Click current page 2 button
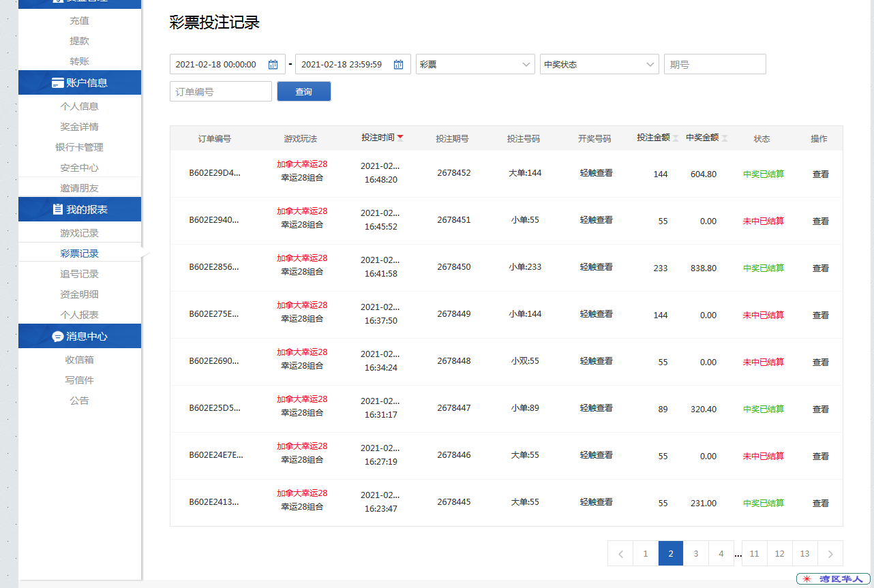Image resolution: width=874 pixels, height=588 pixels. coord(671,553)
